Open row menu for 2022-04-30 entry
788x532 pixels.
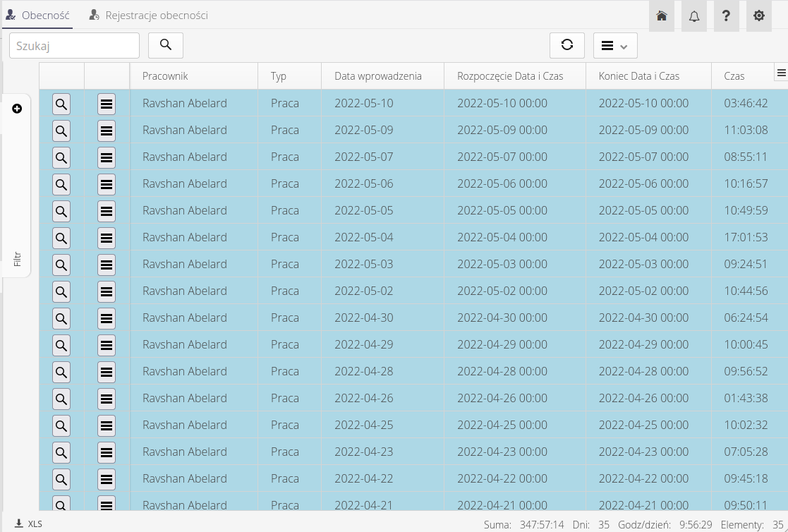pos(107,318)
